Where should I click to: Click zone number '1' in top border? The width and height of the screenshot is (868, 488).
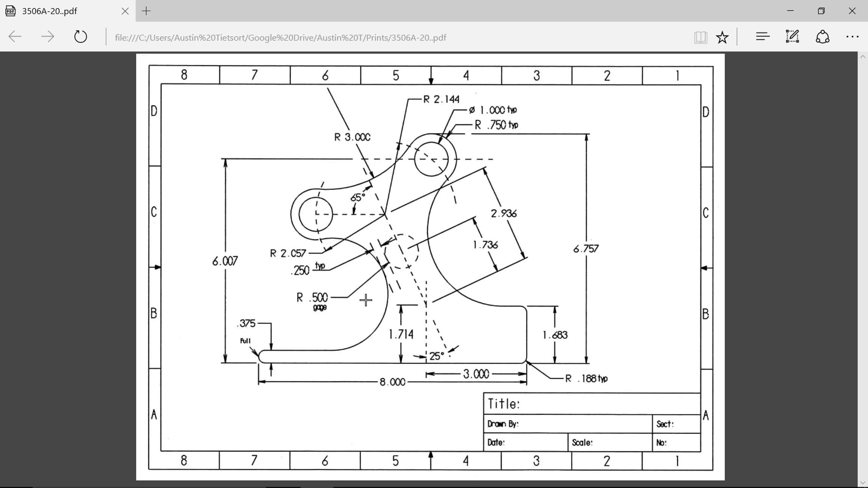point(677,75)
